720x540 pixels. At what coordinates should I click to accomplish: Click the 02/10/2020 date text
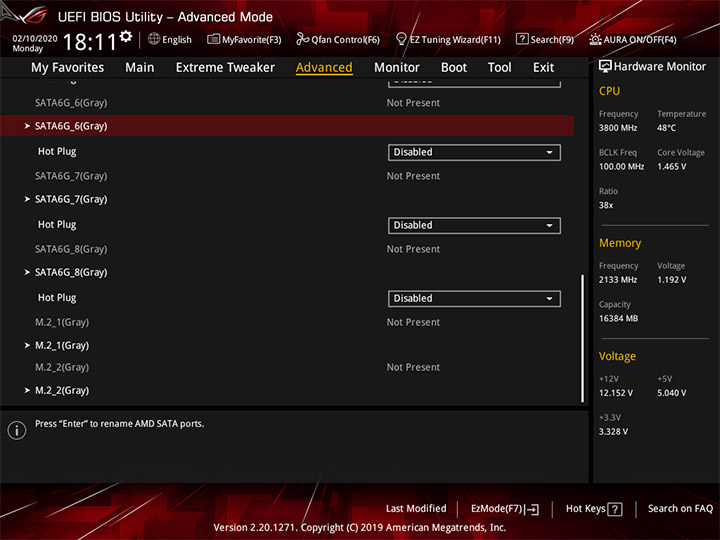(35, 39)
